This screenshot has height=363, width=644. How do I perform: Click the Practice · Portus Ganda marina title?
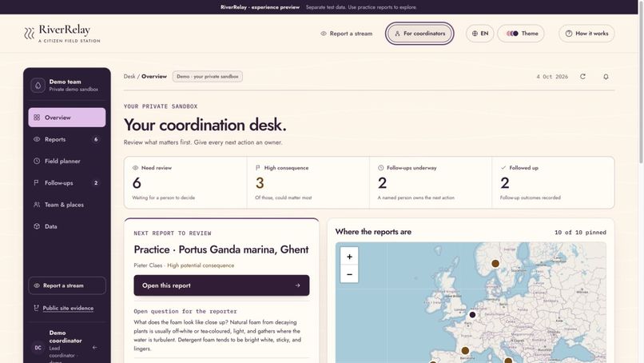pyautogui.click(x=221, y=249)
